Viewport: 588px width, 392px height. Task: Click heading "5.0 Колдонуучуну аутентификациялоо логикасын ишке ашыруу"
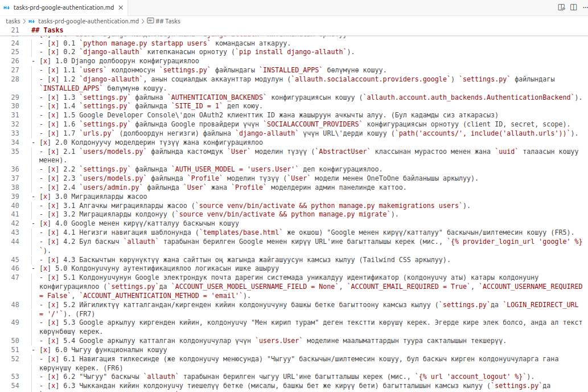167,268
